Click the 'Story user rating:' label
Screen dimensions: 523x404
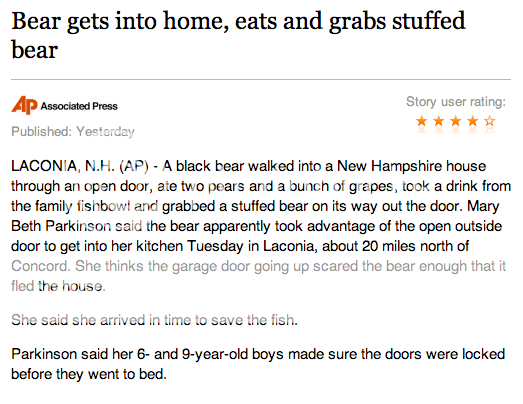[456, 102]
